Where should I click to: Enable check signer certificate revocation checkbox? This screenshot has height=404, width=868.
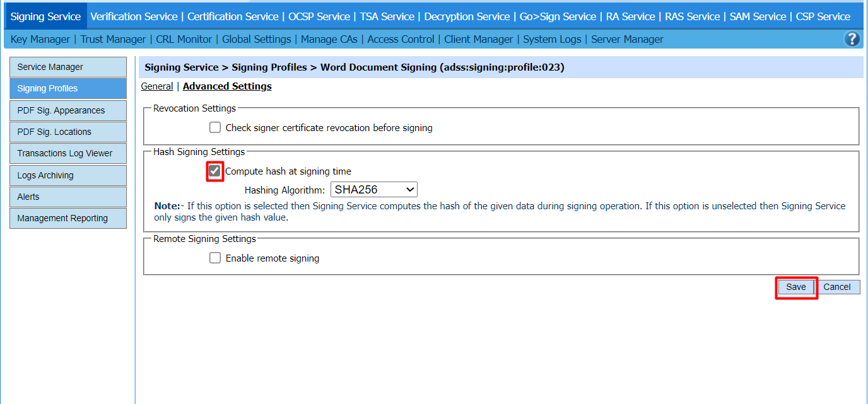coord(215,128)
